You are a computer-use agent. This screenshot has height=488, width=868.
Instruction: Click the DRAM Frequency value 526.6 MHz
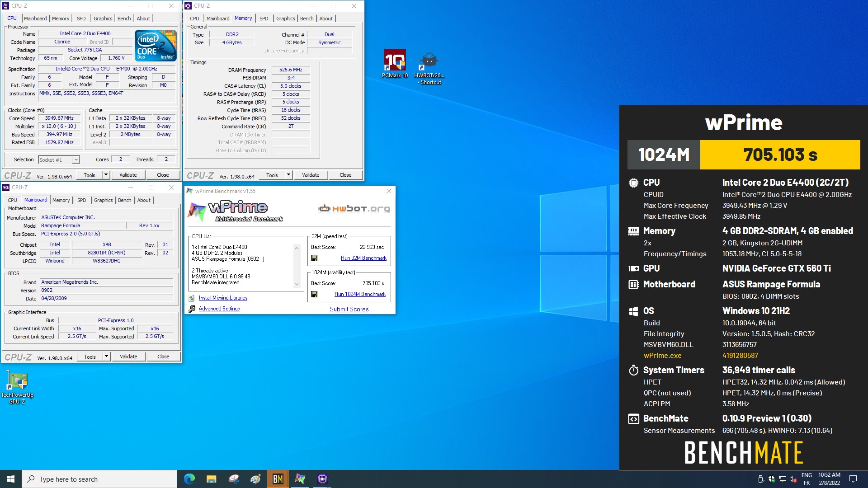tap(291, 70)
